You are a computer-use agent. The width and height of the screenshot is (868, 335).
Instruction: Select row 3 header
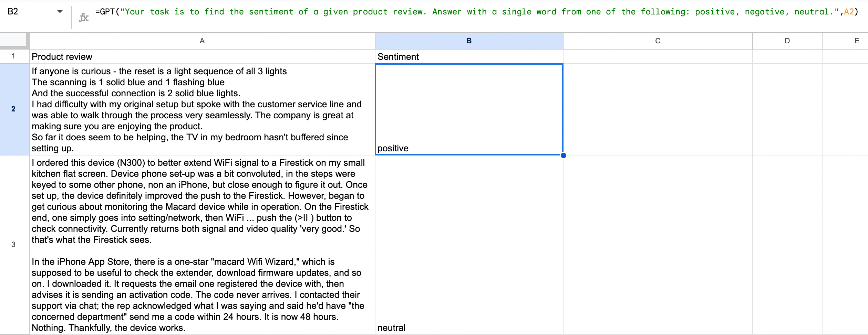point(14,244)
